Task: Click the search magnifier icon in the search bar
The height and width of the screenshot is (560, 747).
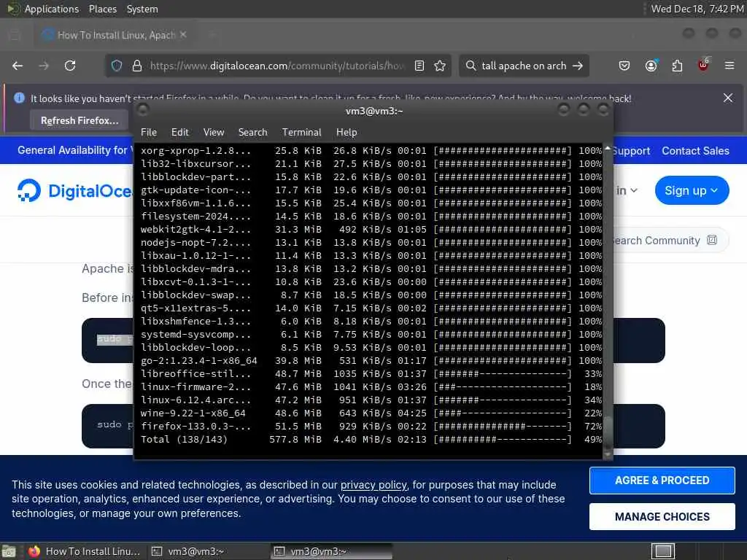Action: pos(471,66)
